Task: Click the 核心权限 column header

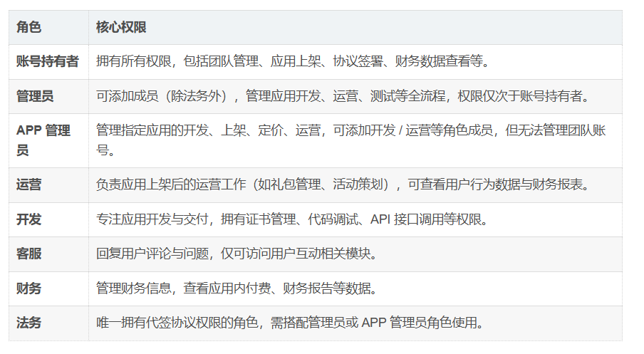Action: click(x=355, y=28)
